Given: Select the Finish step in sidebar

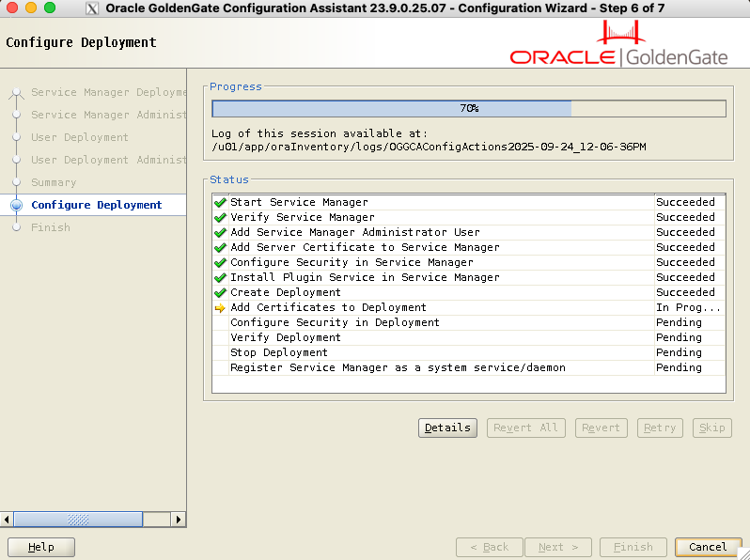Looking at the screenshot, I should 50,227.
